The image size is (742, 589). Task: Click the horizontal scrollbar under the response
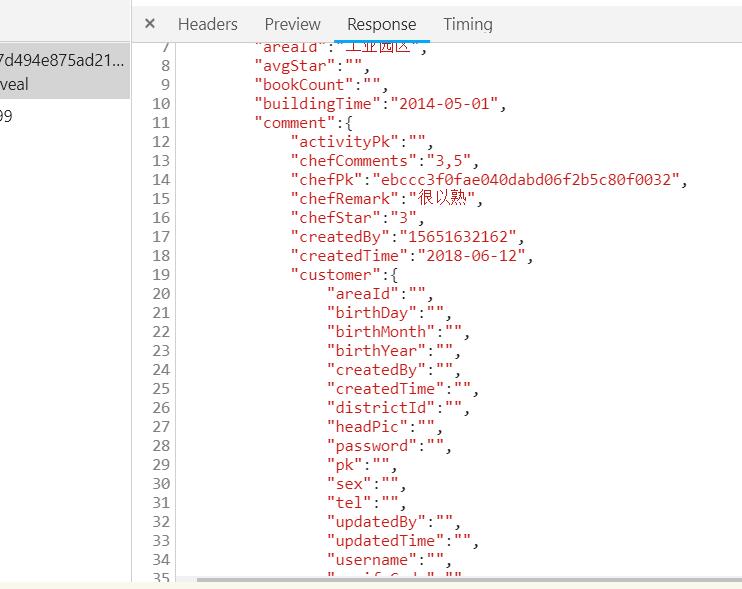[x=450, y=579]
